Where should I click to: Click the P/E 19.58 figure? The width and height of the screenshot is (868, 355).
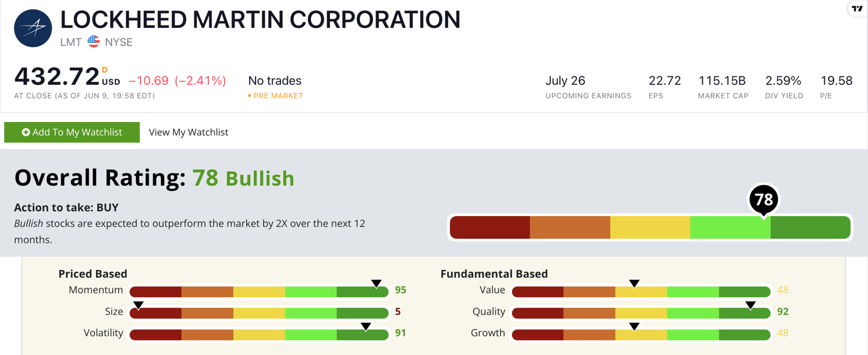click(x=836, y=81)
